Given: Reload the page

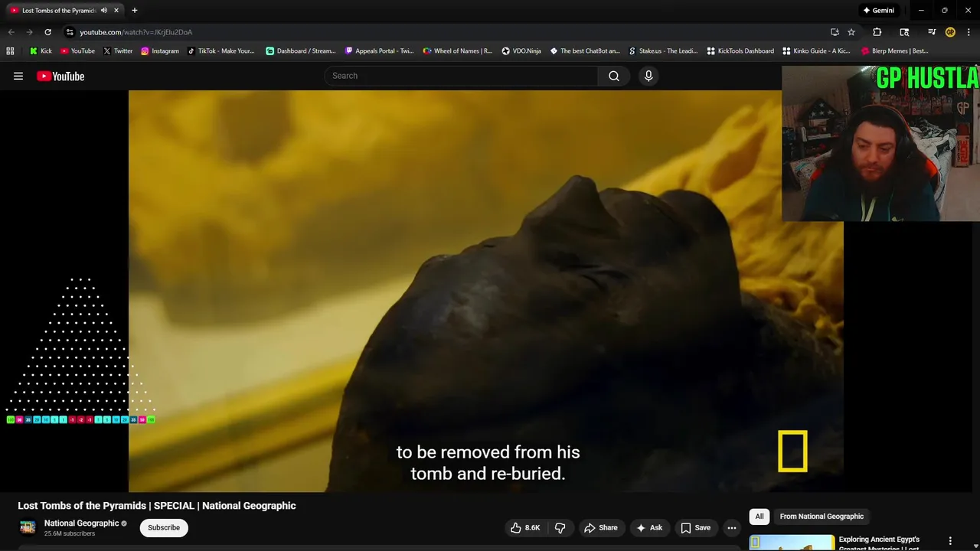Looking at the screenshot, I should (x=47, y=32).
